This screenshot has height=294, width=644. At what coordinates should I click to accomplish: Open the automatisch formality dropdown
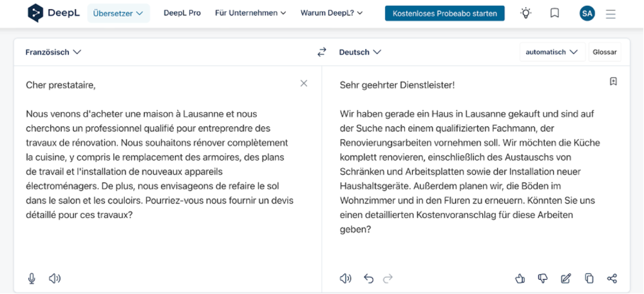point(553,52)
